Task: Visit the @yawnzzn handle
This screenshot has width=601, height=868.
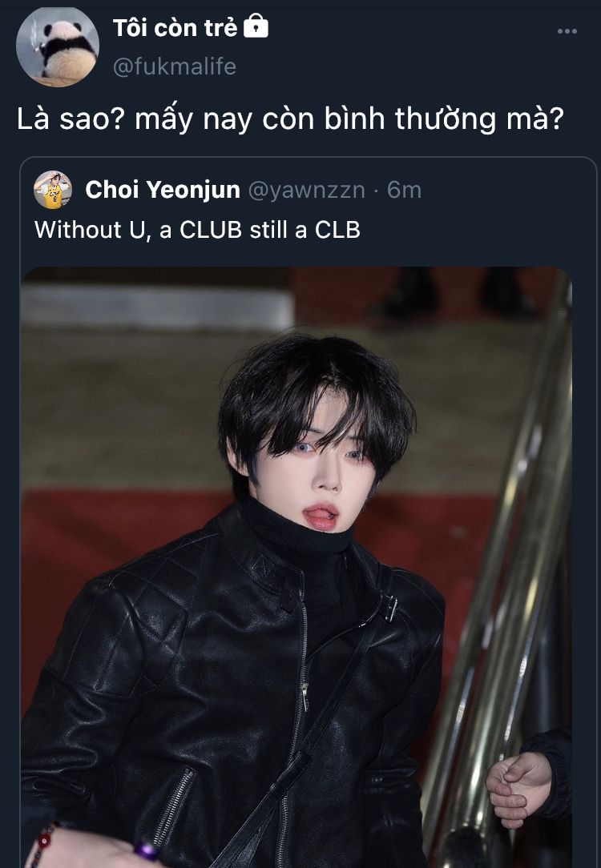Action: [307, 190]
